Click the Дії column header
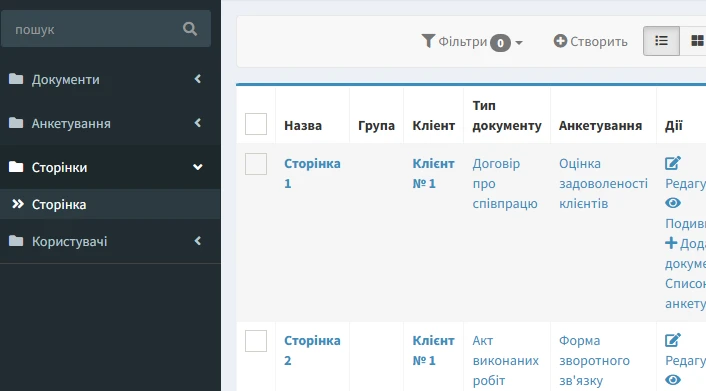Image resolution: width=706 pixels, height=391 pixels. (x=674, y=125)
